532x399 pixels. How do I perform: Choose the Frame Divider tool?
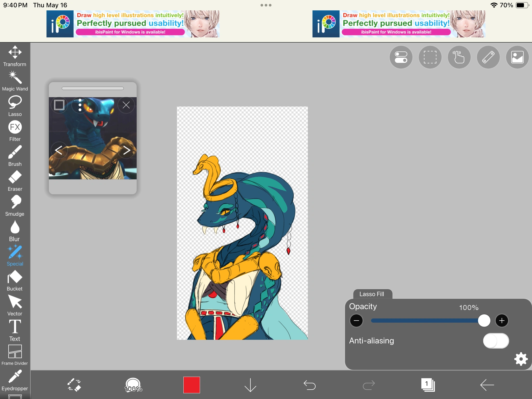point(15,355)
